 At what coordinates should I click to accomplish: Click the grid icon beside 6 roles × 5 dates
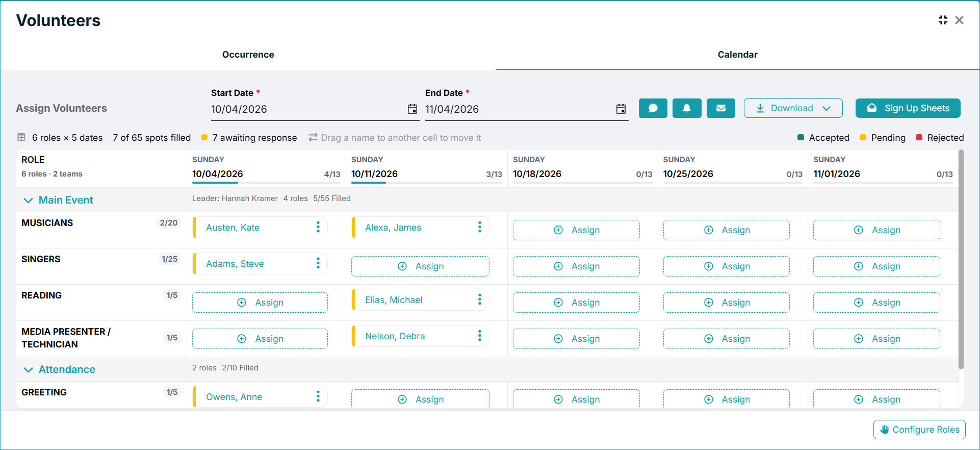[21, 137]
